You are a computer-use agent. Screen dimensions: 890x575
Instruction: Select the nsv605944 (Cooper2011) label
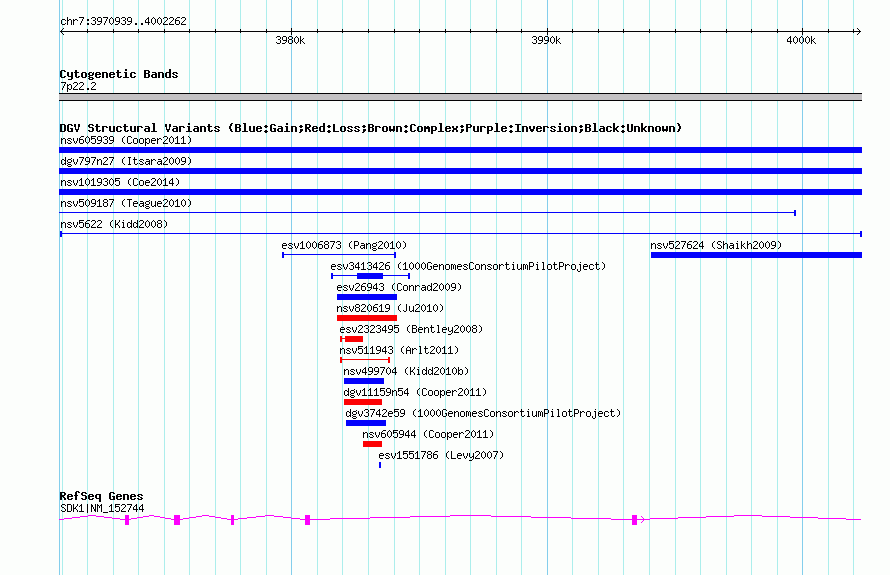tap(428, 434)
